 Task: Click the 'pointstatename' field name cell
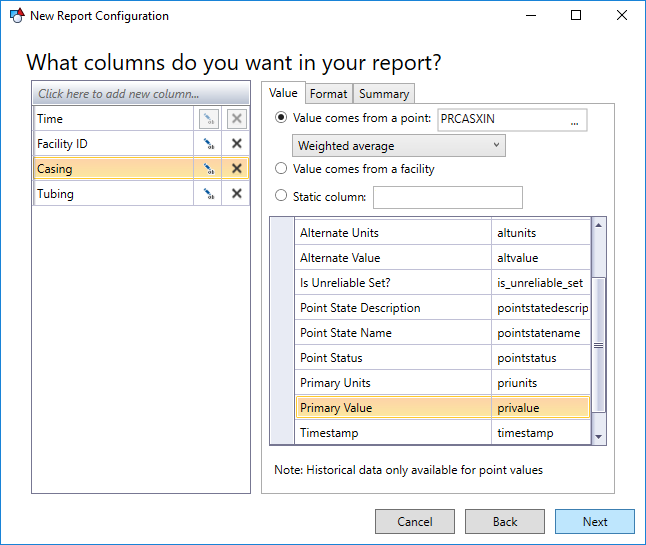point(541,333)
